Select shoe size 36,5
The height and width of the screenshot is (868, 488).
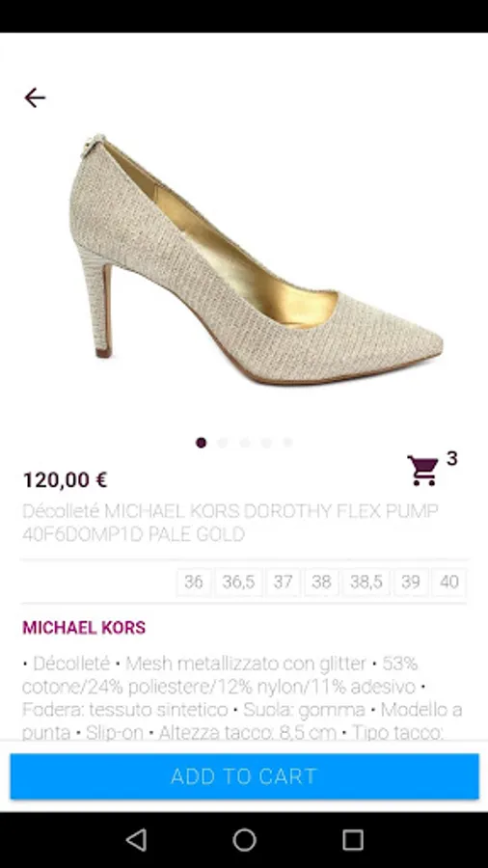pyautogui.click(x=238, y=582)
